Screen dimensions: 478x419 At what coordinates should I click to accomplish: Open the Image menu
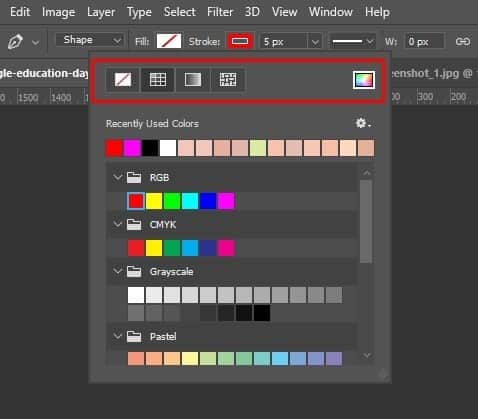point(58,12)
